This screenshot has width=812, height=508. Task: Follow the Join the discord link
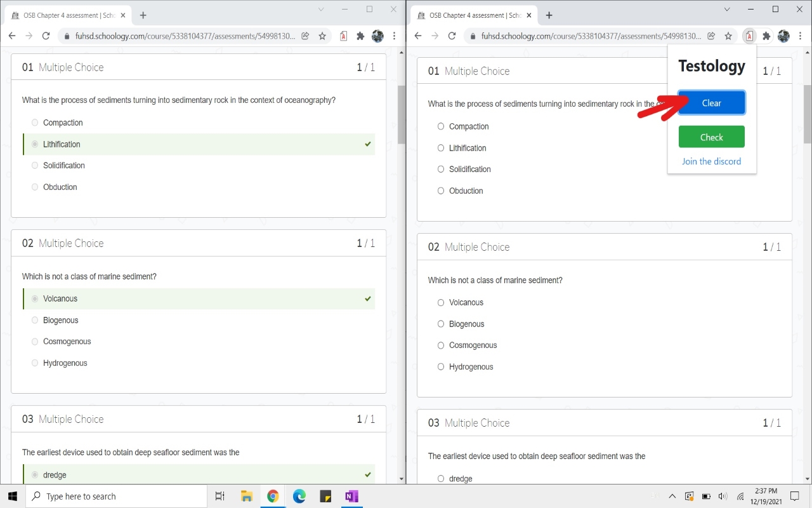(711, 161)
